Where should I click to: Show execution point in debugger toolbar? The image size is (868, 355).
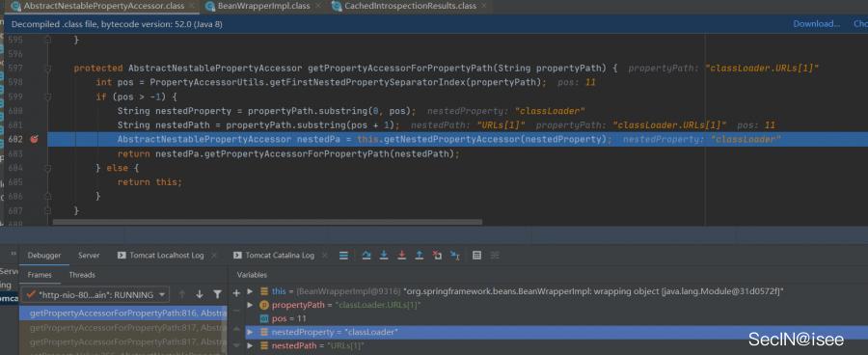pyautogui.click(x=343, y=256)
